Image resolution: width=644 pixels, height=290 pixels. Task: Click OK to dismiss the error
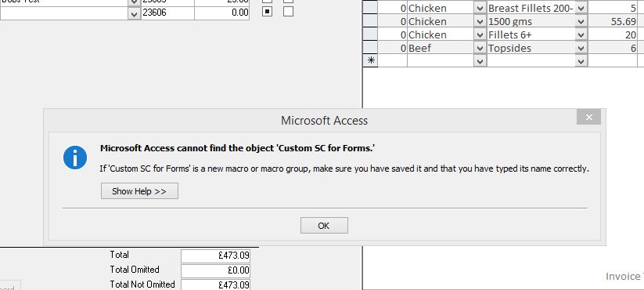(x=324, y=226)
